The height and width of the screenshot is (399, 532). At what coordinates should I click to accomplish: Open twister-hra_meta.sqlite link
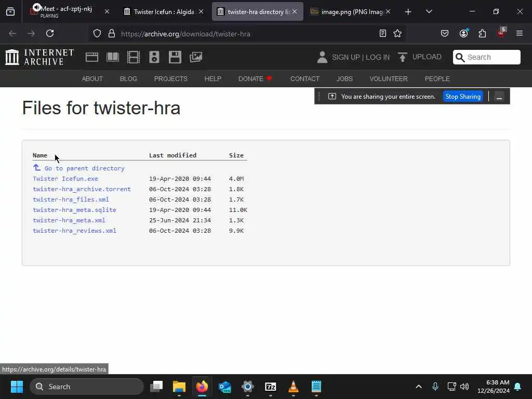coord(75,210)
